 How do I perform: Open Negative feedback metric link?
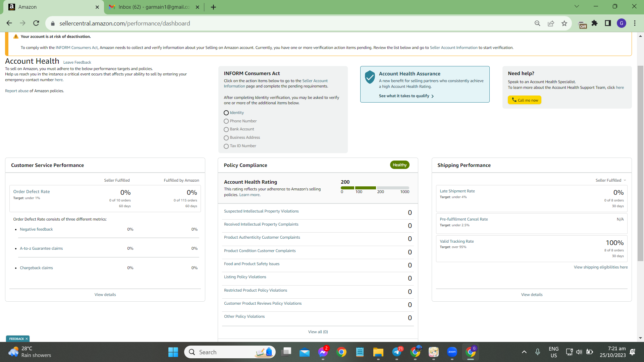click(36, 229)
